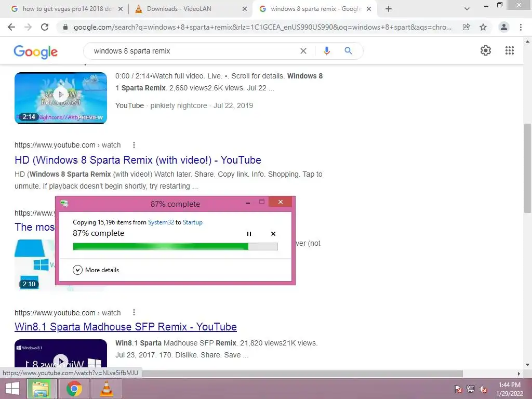Click the forward navigation arrow
The height and width of the screenshot is (399, 532).
click(28, 27)
